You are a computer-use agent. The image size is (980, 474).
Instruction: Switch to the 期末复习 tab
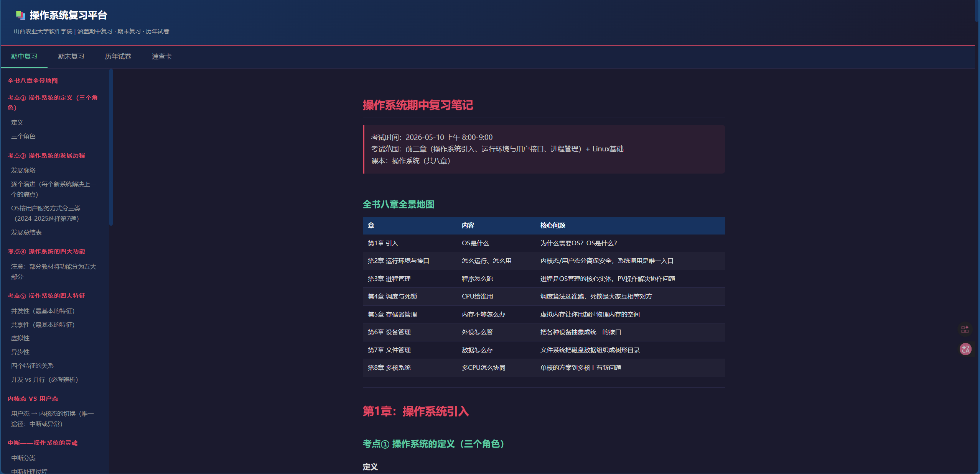coord(71,56)
